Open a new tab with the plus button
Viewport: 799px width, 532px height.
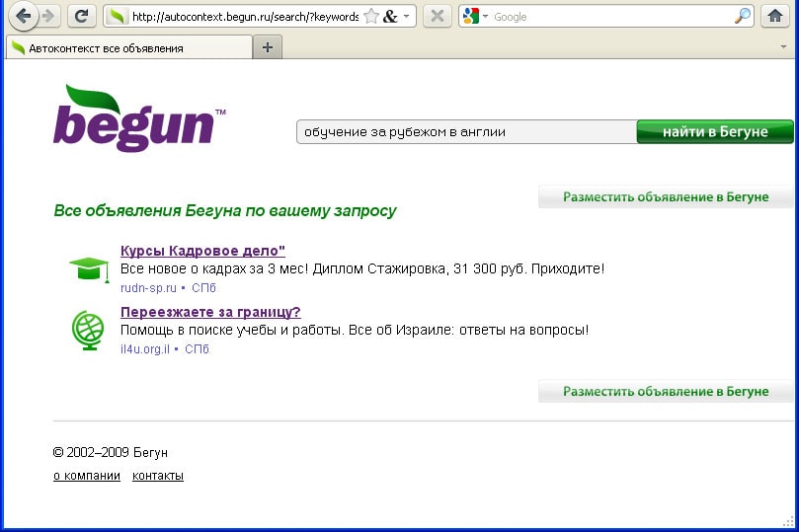267,47
